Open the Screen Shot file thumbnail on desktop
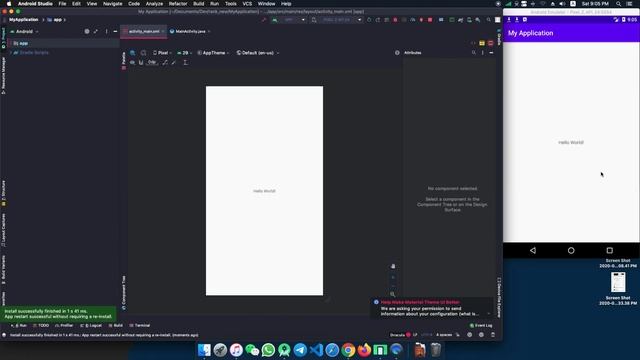 point(618,282)
